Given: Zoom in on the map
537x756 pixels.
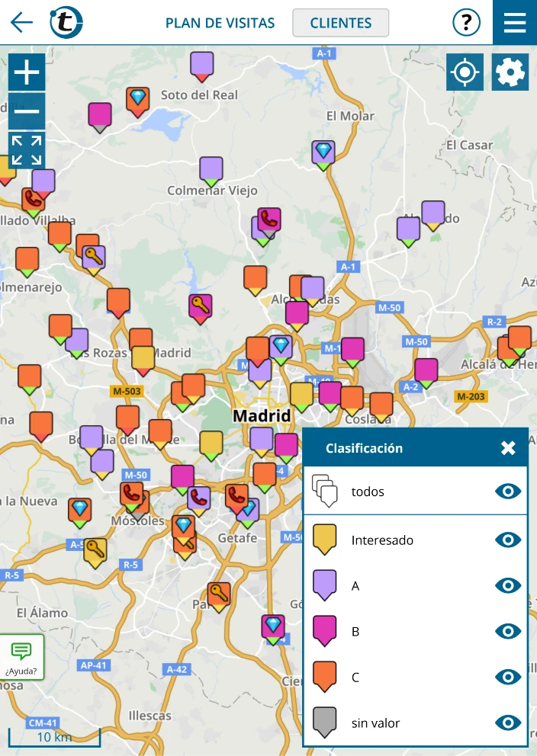Looking at the screenshot, I should 27,73.
